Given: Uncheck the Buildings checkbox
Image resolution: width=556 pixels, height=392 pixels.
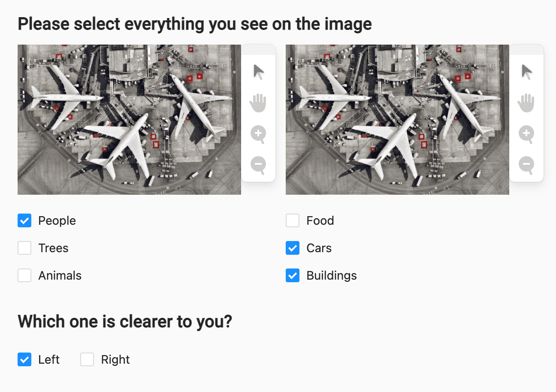Looking at the screenshot, I should click(x=293, y=275).
